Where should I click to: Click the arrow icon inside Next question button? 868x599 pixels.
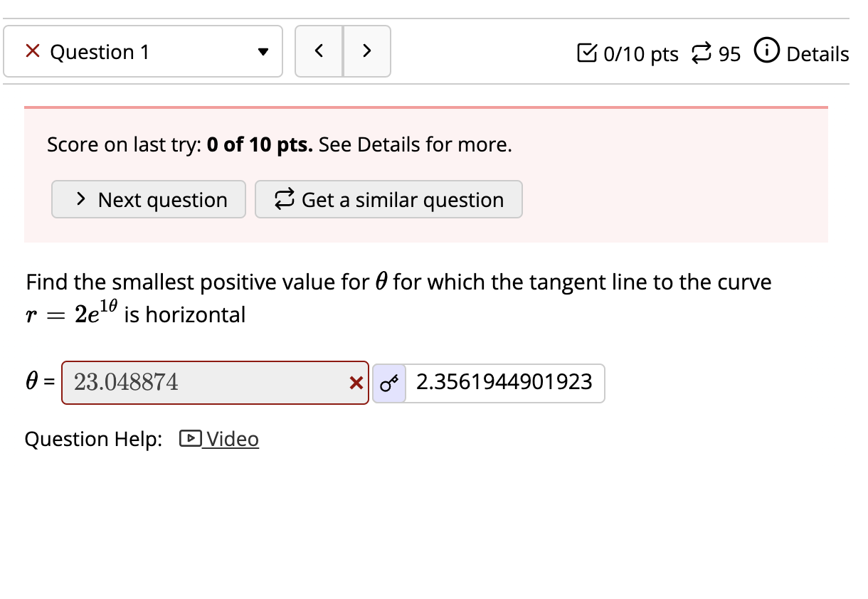[x=81, y=199]
